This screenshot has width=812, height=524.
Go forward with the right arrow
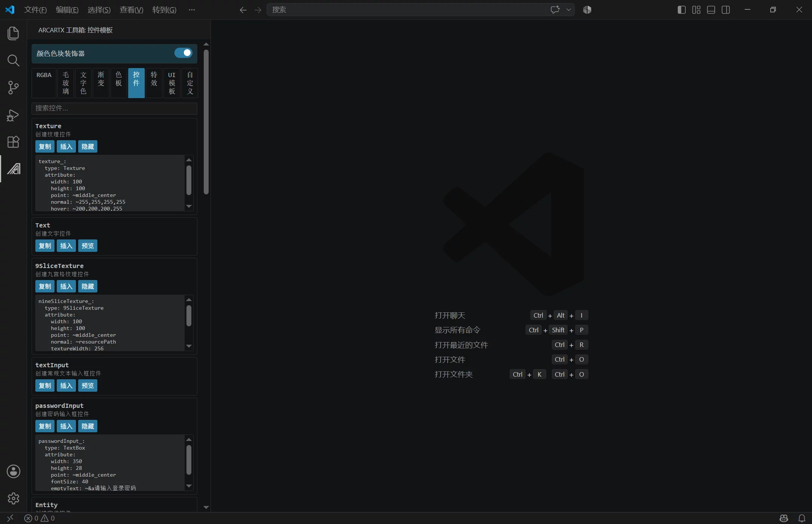pyautogui.click(x=258, y=10)
